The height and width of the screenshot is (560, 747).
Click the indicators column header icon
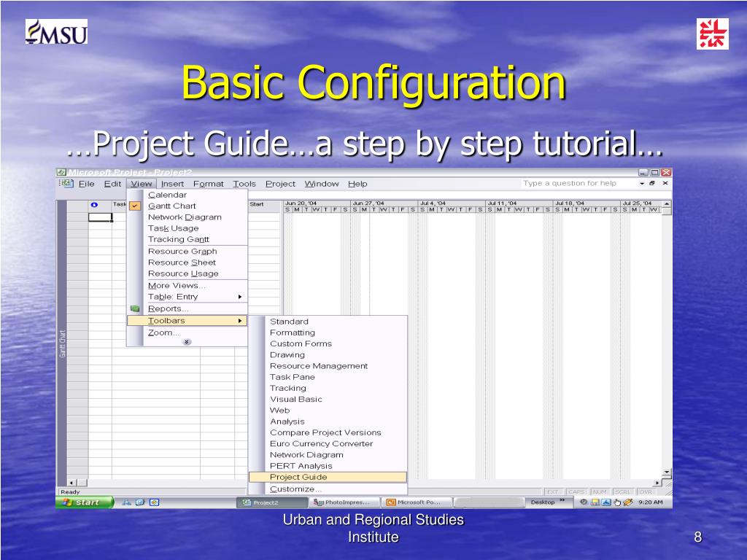tap(94, 205)
